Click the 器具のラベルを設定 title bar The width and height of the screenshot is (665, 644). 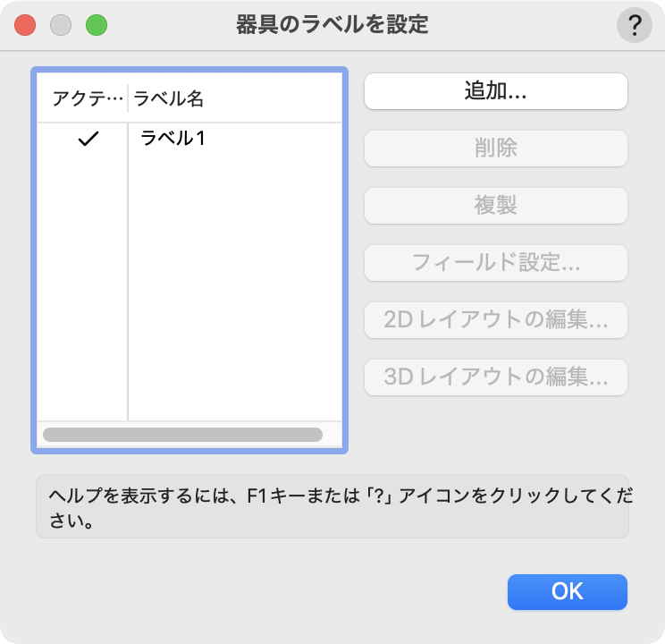tap(332, 25)
